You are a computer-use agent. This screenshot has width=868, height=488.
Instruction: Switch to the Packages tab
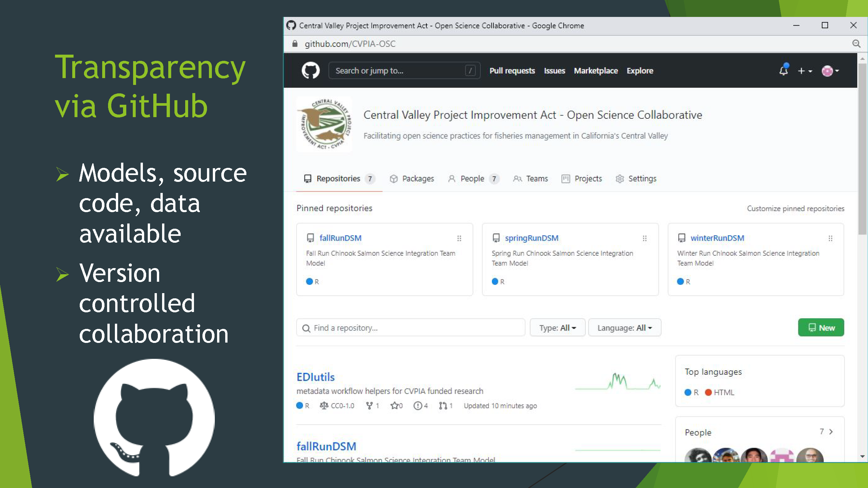coord(412,179)
